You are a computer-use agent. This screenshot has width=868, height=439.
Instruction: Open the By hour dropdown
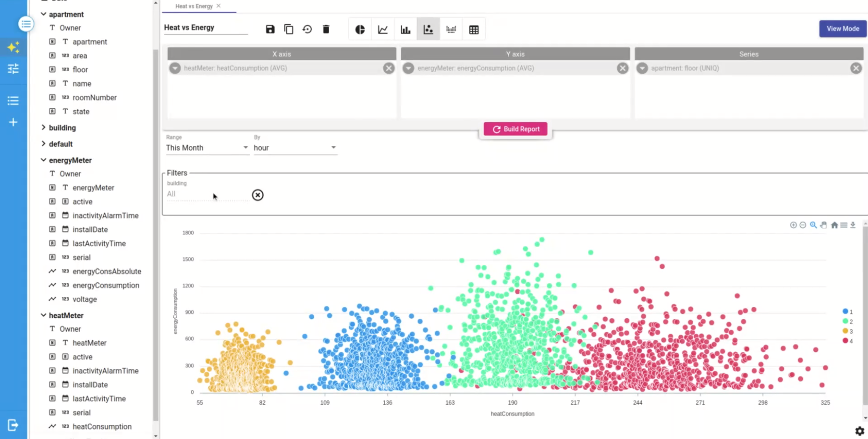(294, 148)
